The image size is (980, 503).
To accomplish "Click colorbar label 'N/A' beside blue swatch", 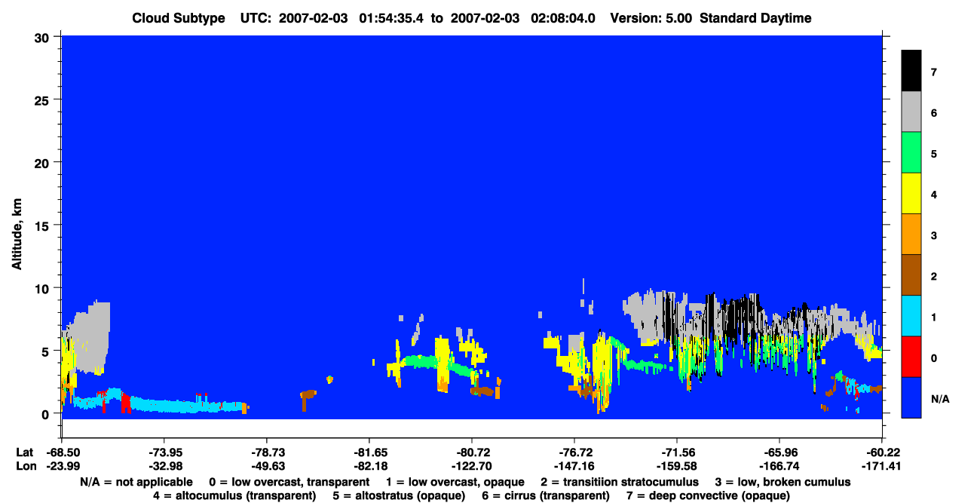I will click(939, 398).
